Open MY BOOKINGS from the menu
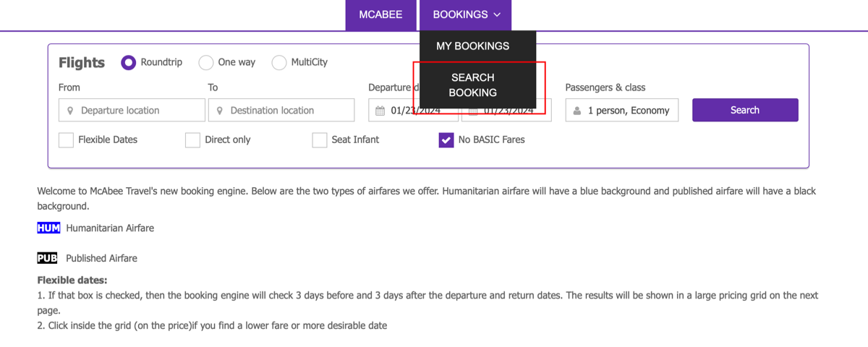This screenshot has height=347, width=868. (x=472, y=46)
